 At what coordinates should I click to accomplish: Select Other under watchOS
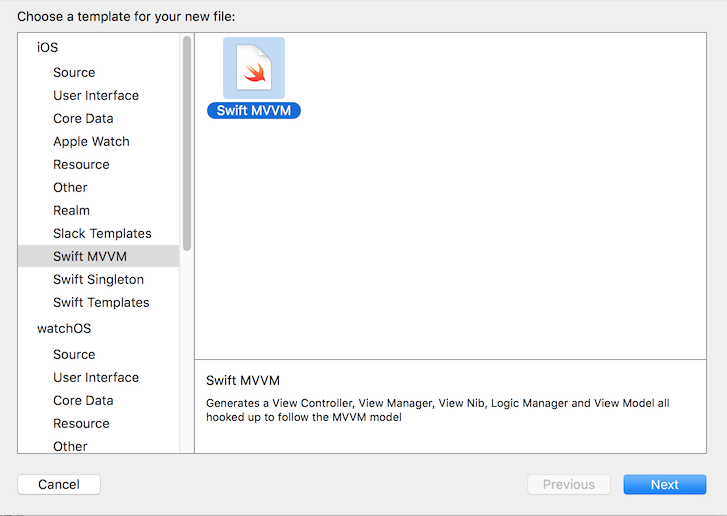coord(70,446)
